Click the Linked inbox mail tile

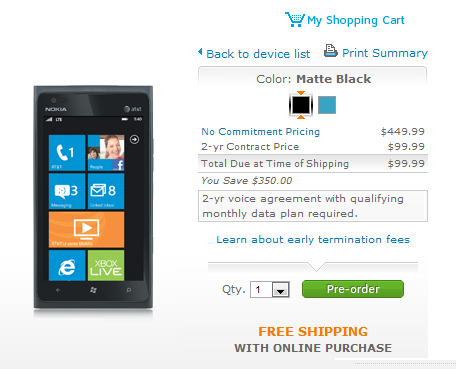106,191
